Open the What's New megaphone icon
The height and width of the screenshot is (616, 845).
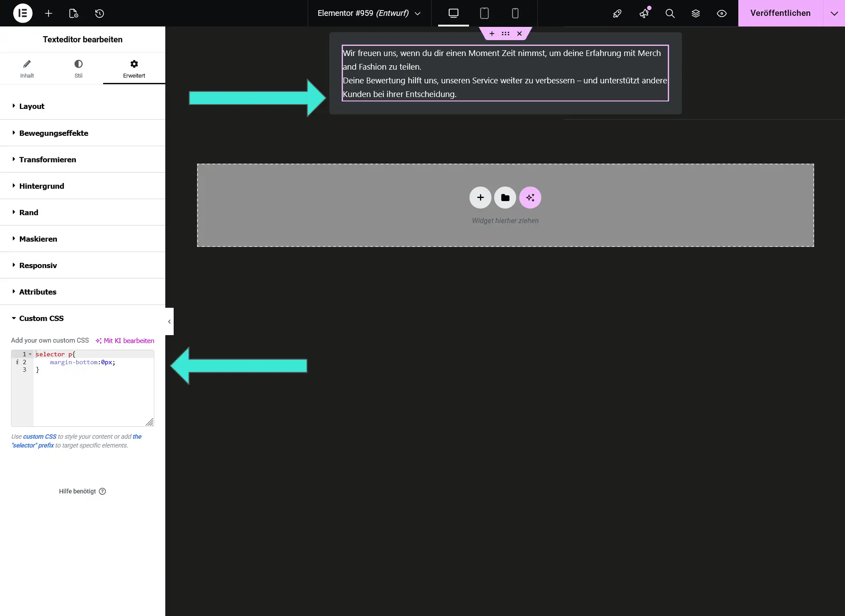click(x=644, y=13)
